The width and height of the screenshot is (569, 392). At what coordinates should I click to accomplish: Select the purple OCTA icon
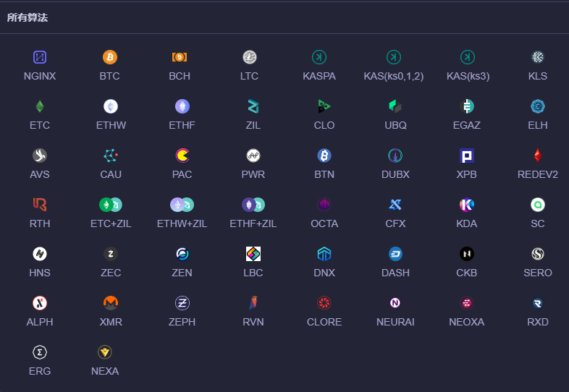[x=324, y=205]
